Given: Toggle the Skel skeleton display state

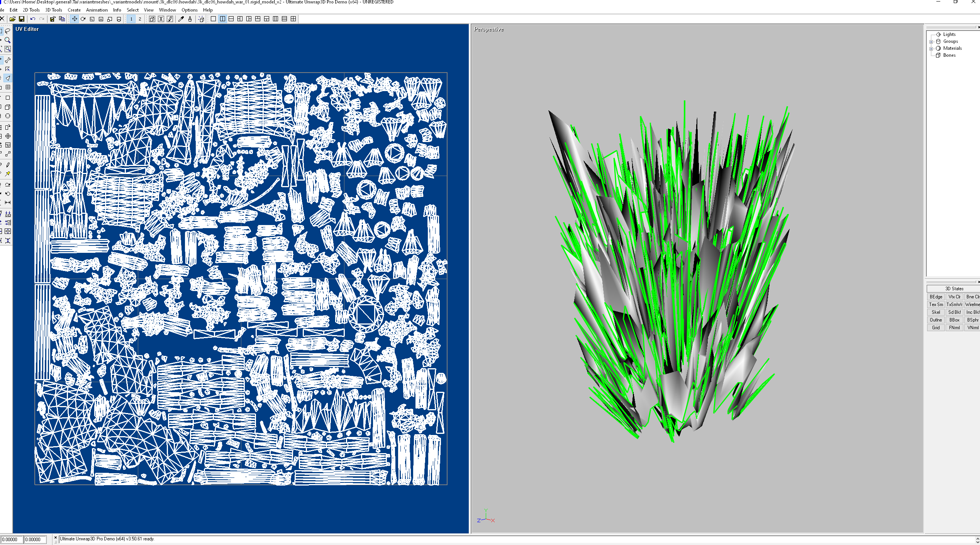Looking at the screenshot, I should point(936,312).
